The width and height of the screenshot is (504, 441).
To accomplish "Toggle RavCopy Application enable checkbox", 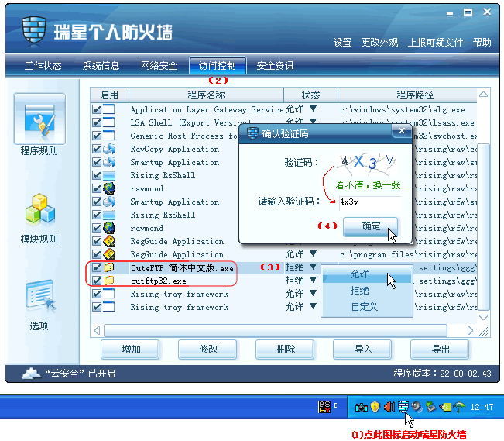I will 97,149.
